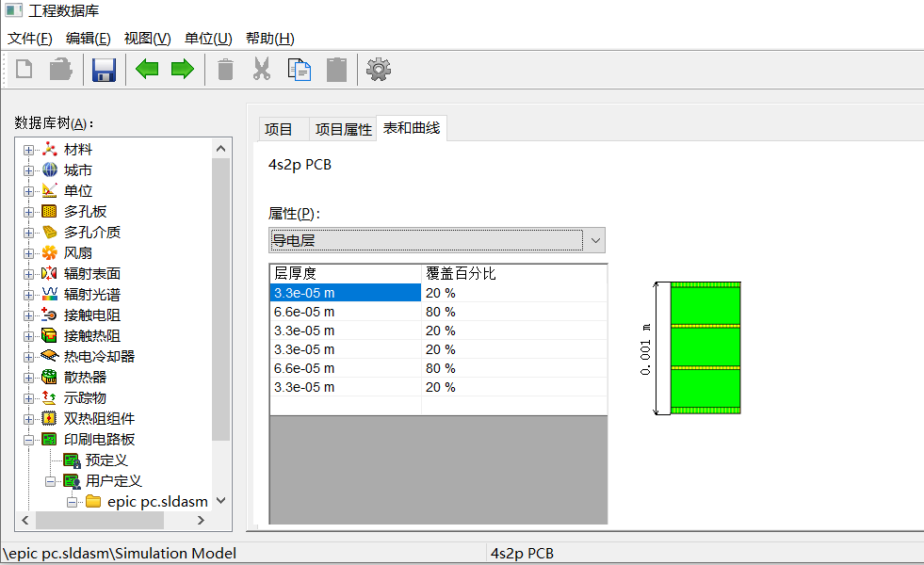Open the settings gear tool
This screenshot has width=924, height=565.
tap(378, 69)
